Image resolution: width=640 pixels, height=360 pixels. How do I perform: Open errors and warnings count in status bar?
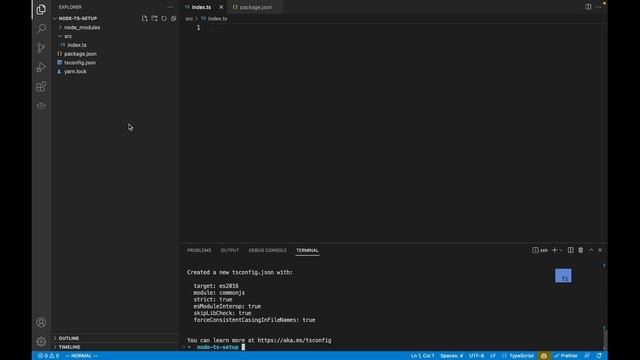pos(48,356)
